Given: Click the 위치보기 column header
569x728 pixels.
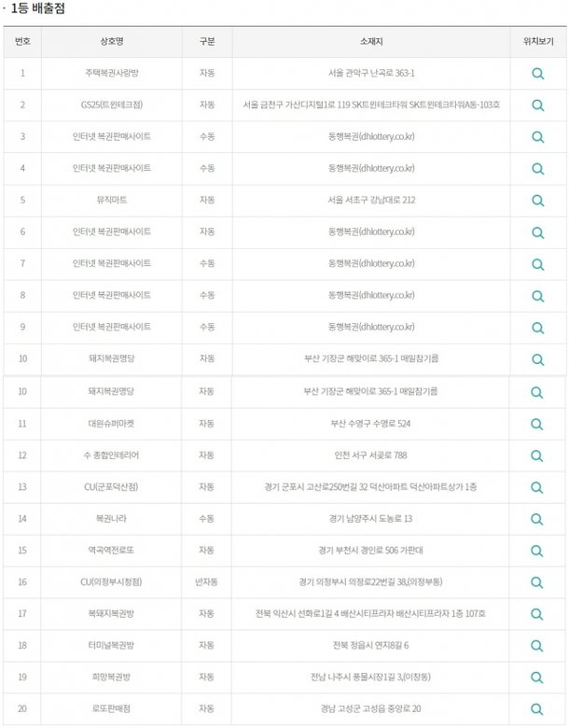Looking at the screenshot, I should pos(538,42).
